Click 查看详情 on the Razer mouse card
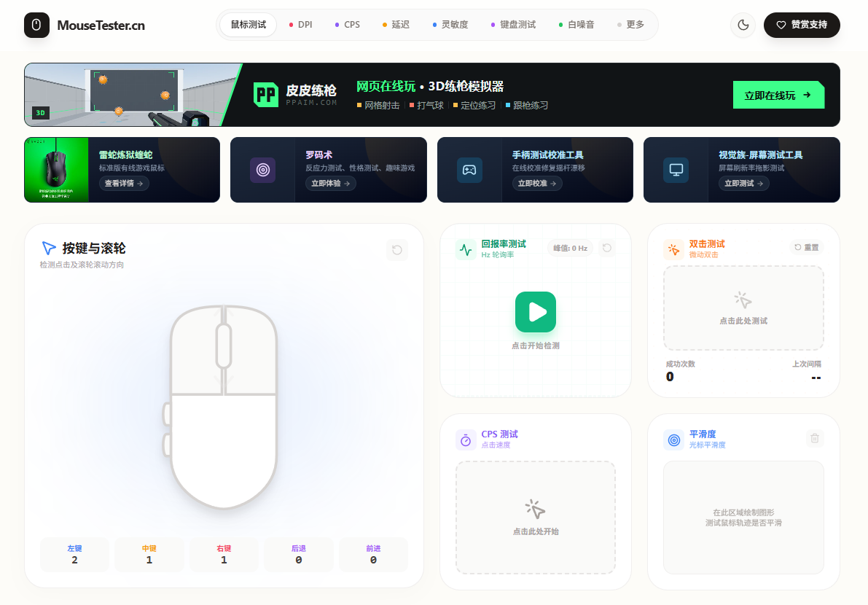868x605 pixels. pos(124,183)
